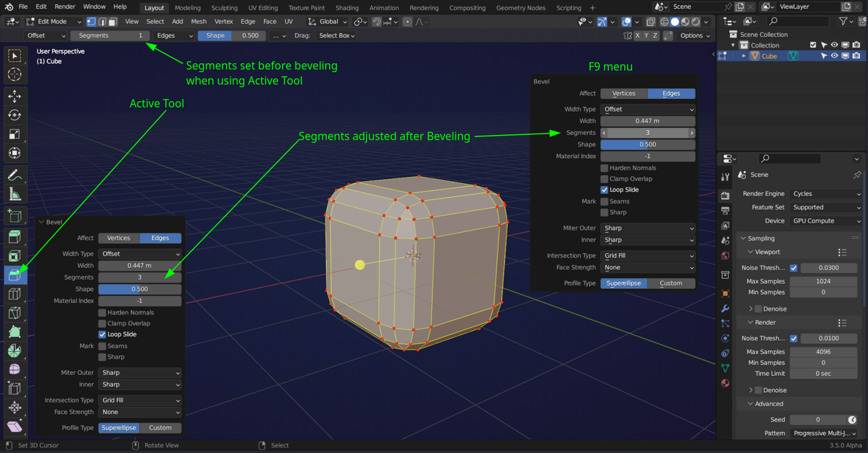The height and width of the screenshot is (453, 868).
Task: Switch to the Sculpting workspace tab
Action: coord(224,8)
